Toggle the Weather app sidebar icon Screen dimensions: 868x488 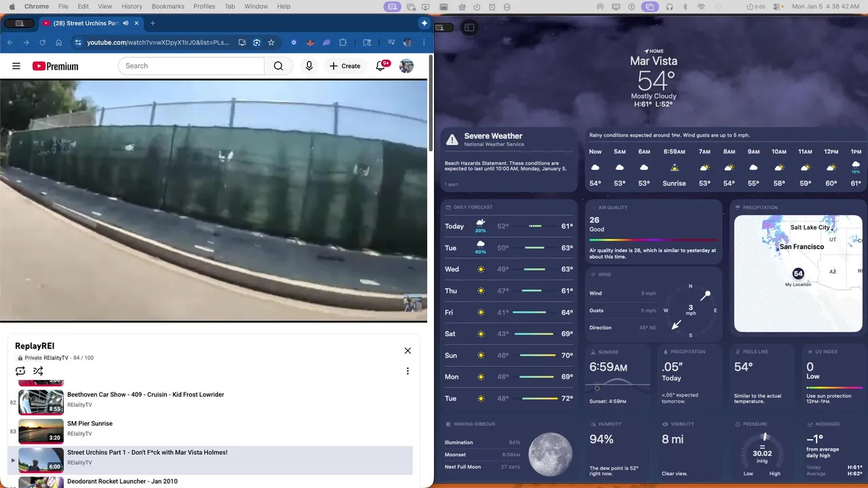click(x=469, y=28)
